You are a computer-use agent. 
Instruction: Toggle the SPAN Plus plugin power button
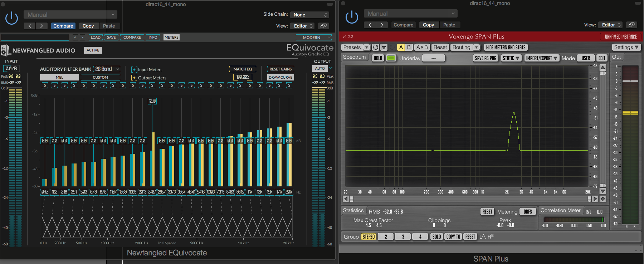pos(352,17)
